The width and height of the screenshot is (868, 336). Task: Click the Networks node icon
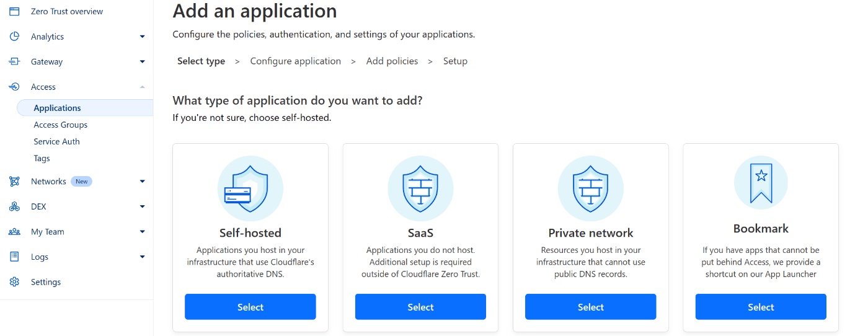pos(14,182)
